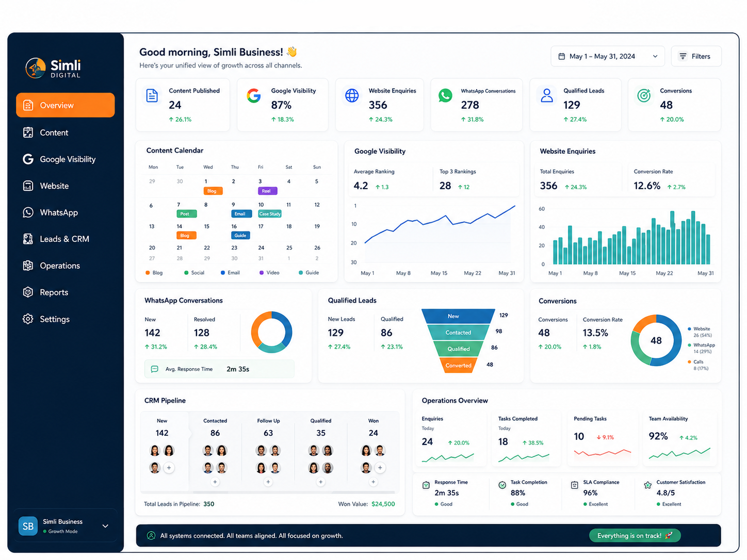Expand the Simli Business account chevron
747x560 pixels.
pos(105,526)
